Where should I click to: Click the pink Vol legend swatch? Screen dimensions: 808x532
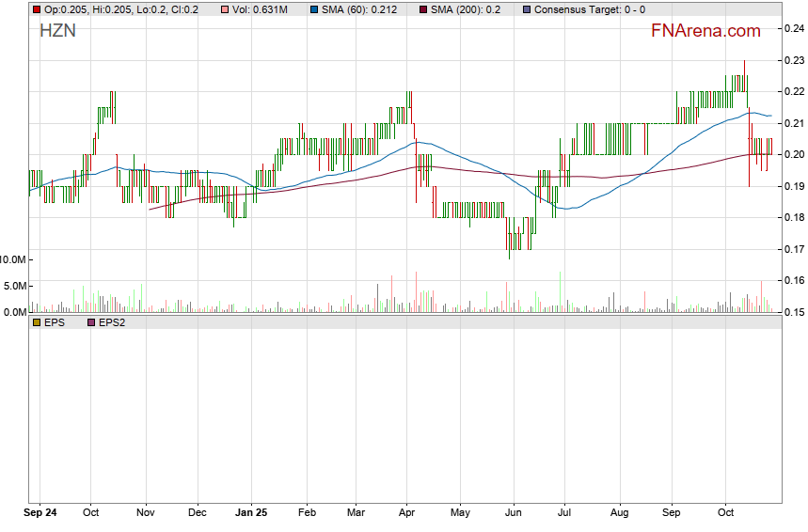[x=223, y=9]
